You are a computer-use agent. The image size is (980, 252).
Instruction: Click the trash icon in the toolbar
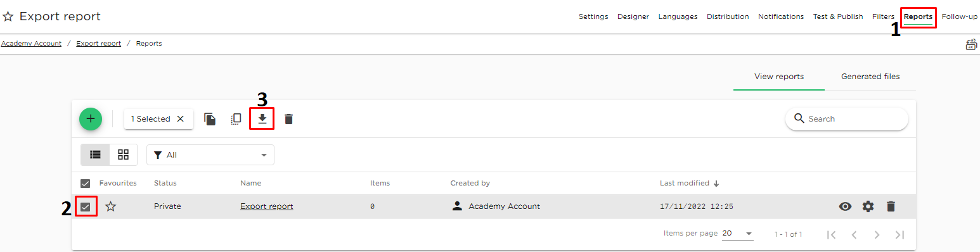tap(289, 118)
